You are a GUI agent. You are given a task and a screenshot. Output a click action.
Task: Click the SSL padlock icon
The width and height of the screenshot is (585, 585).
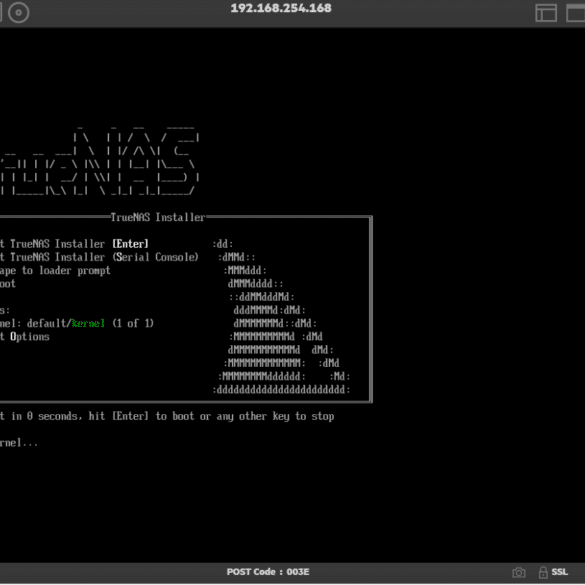[543, 572]
